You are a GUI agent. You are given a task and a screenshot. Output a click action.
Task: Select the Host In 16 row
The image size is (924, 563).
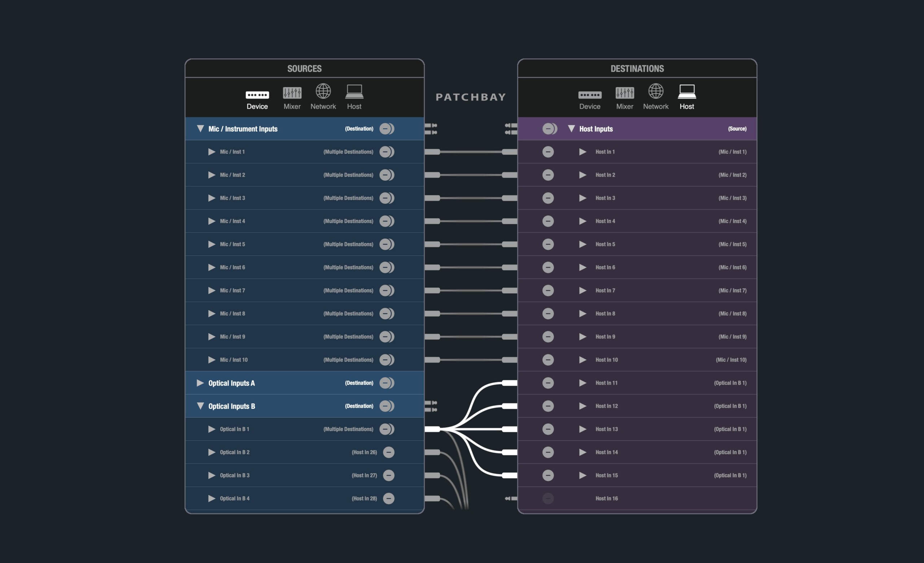(x=606, y=498)
